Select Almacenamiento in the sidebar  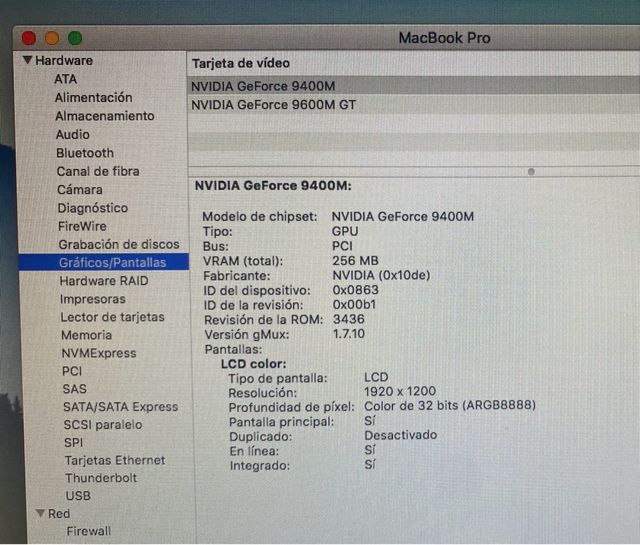click(x=104, y=116)
